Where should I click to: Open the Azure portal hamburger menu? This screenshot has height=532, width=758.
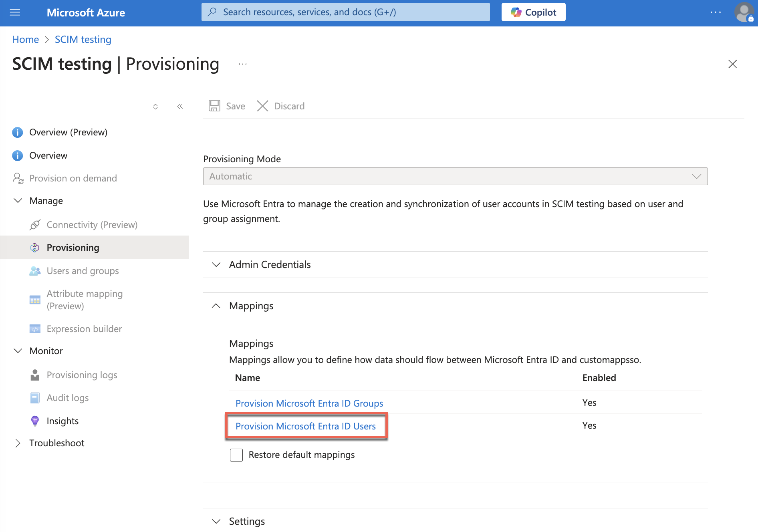pyautogui.click(x=15, y=12)
